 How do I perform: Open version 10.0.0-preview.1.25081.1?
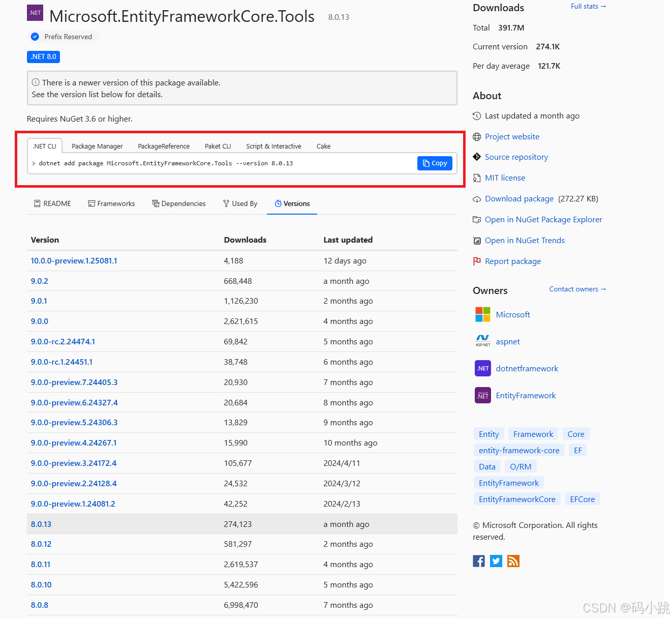tap(74, 261)
